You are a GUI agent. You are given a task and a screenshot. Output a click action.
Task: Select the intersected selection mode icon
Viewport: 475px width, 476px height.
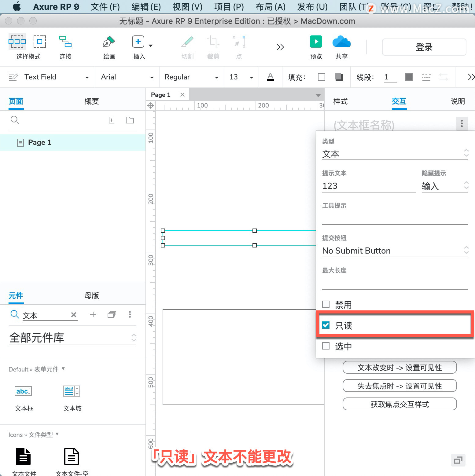(x=17, y=41)
